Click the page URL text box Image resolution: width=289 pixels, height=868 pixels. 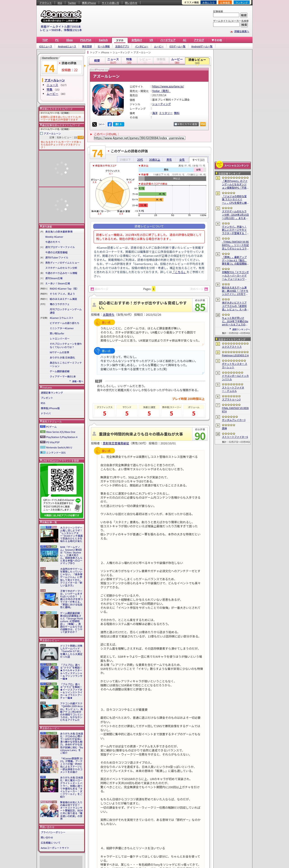point(140,138)
